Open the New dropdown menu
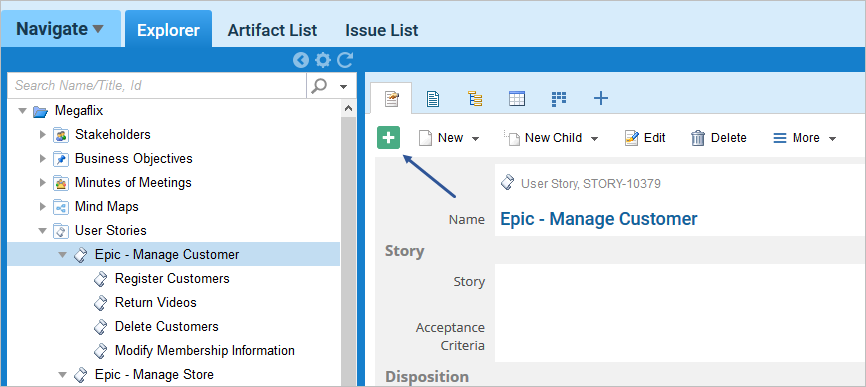The width and height of the screenshot is (866, 387). coord(449,138)
